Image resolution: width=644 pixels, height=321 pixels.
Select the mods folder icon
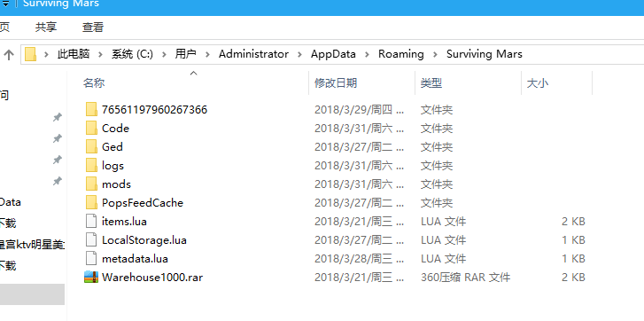(x=91, y=184)
